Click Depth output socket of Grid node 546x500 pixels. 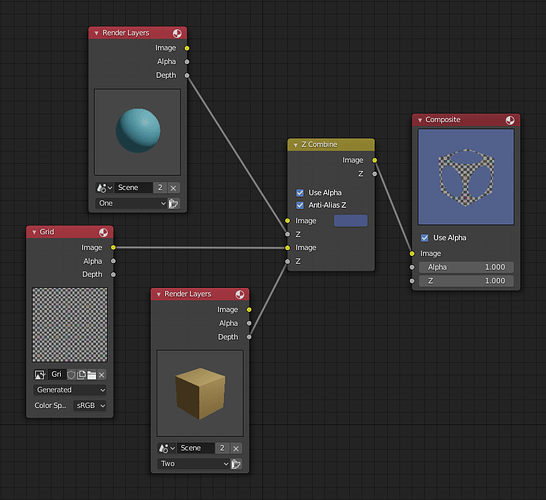click(x=113, y=274)
